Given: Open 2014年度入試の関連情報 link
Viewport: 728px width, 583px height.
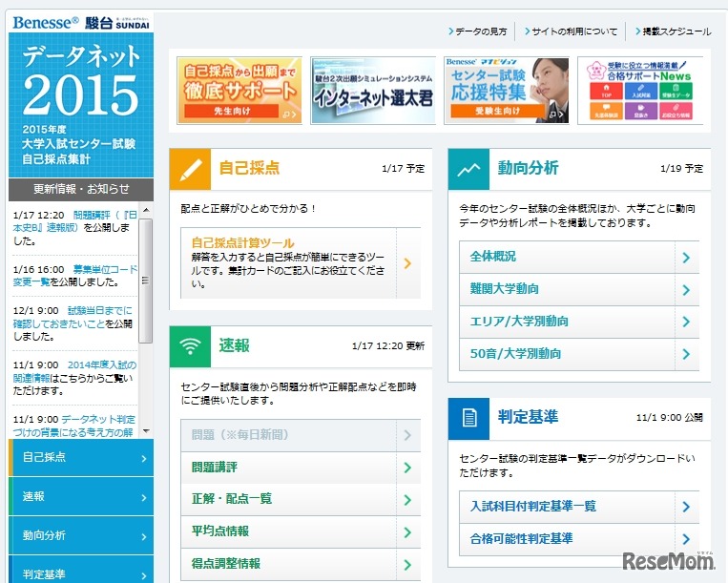Looking at the screenshot, I should tap(74, 371).
